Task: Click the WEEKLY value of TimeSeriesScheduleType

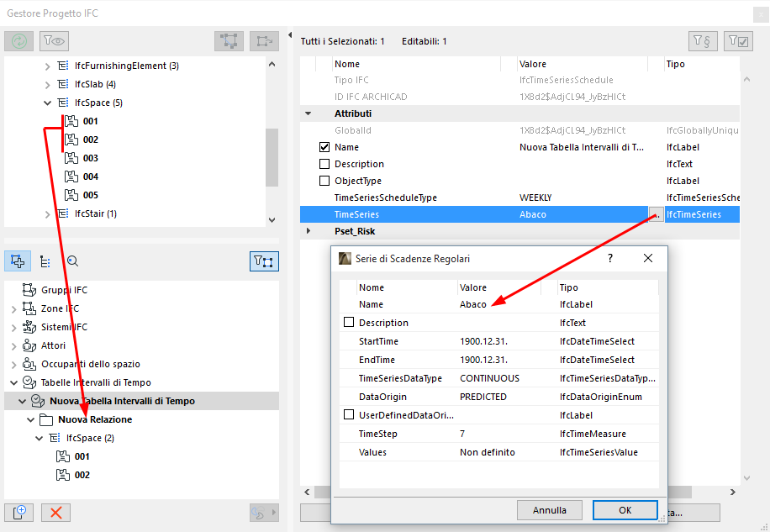Action: click(x=535, y=198)
